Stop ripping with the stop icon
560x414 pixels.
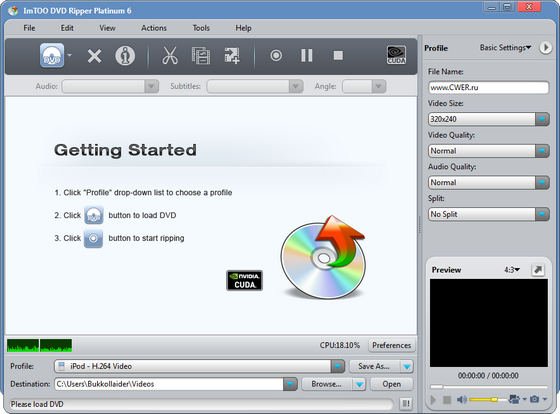[x=338, y=55]
